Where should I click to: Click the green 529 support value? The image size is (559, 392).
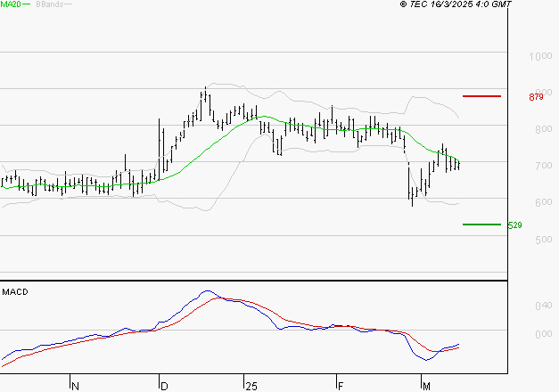click(514, 225)
